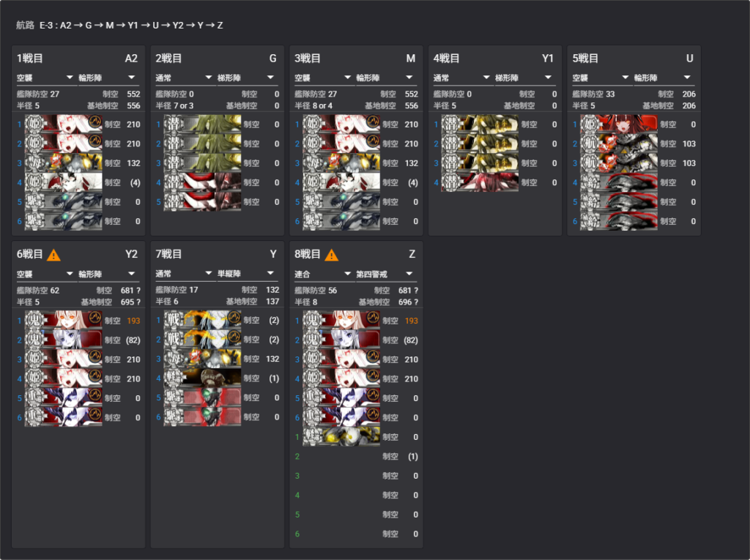
Task: Select enemy 4 banner with 制空 210 in 8戦目
Action: 341,378
